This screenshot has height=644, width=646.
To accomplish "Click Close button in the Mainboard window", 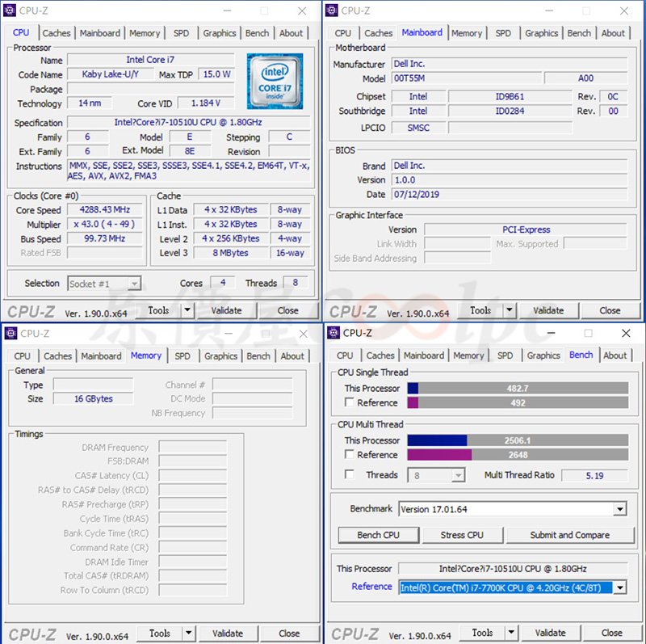I will pos(610,310).
